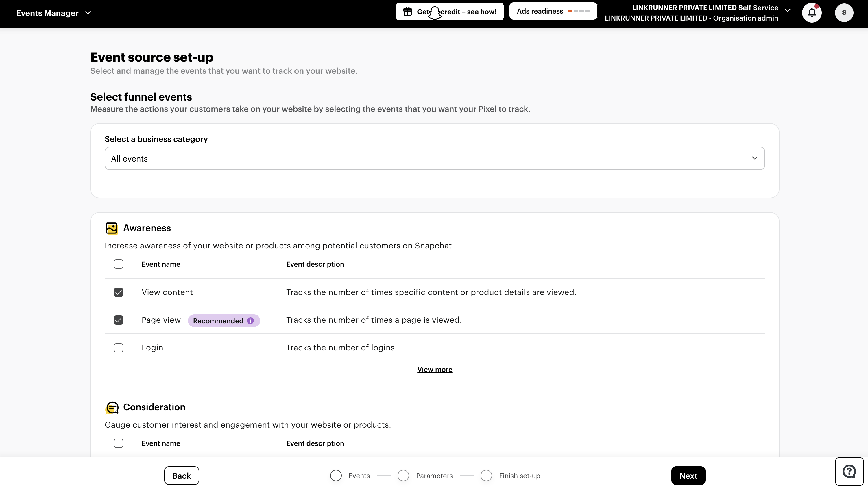Click the Next button
The image size is (868, 490).
tap(688, 476)
